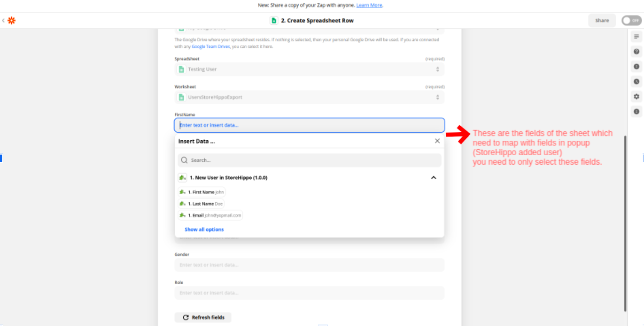Open the Zap settings gear icon

[636, 97]
